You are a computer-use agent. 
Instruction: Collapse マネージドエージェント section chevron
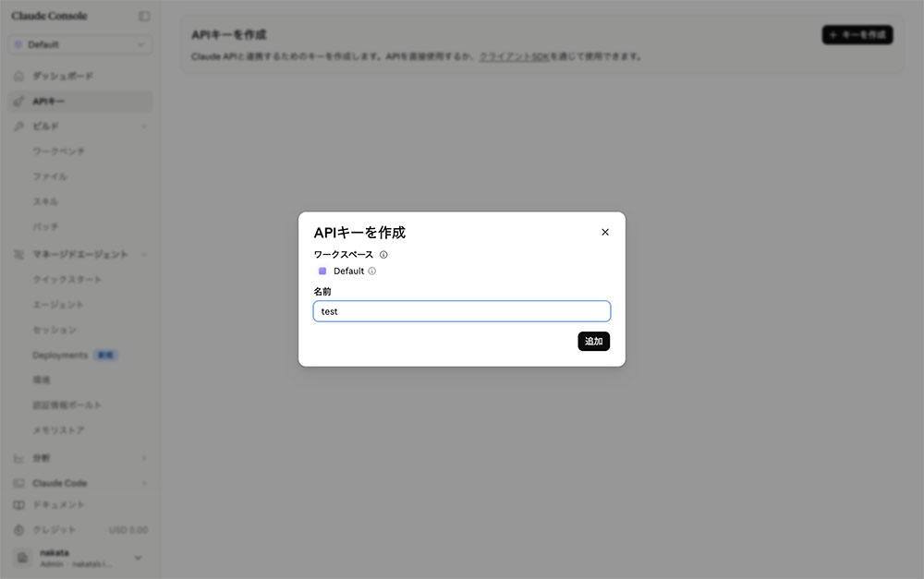pos(144,255)
